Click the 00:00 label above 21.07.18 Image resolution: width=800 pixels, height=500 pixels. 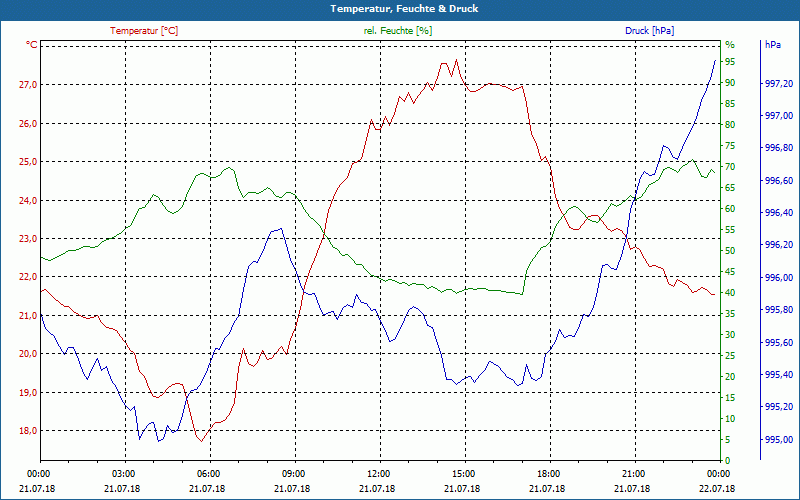[x=37, y=473]
